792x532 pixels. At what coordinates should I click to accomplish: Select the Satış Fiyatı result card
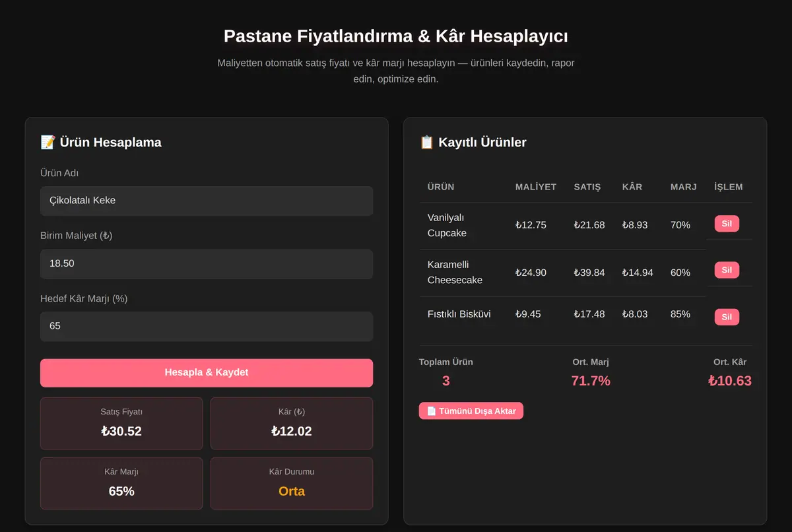[x=121, y=423]
